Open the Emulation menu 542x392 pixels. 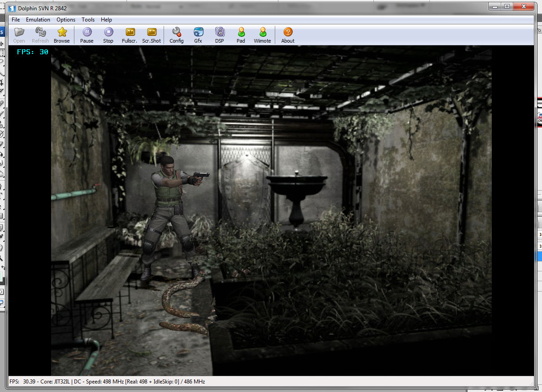click(38, 20)
